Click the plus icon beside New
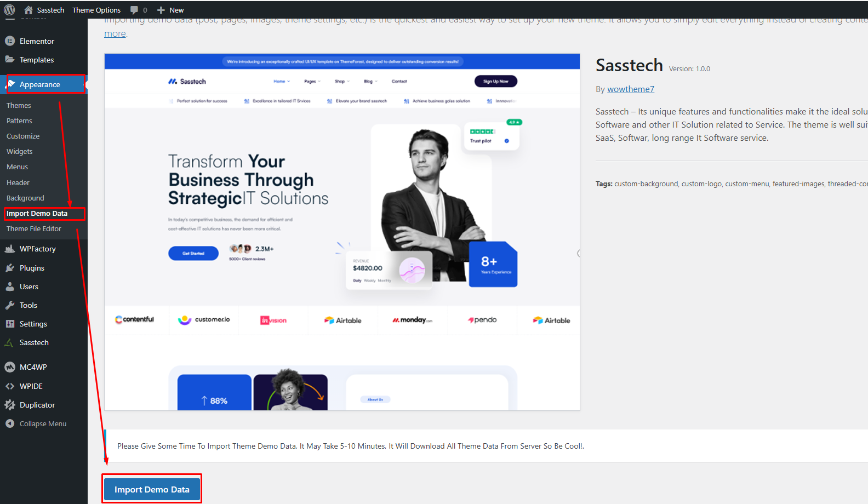The width and height of the screenshot is (868, 504). click(x=161, y=10)
